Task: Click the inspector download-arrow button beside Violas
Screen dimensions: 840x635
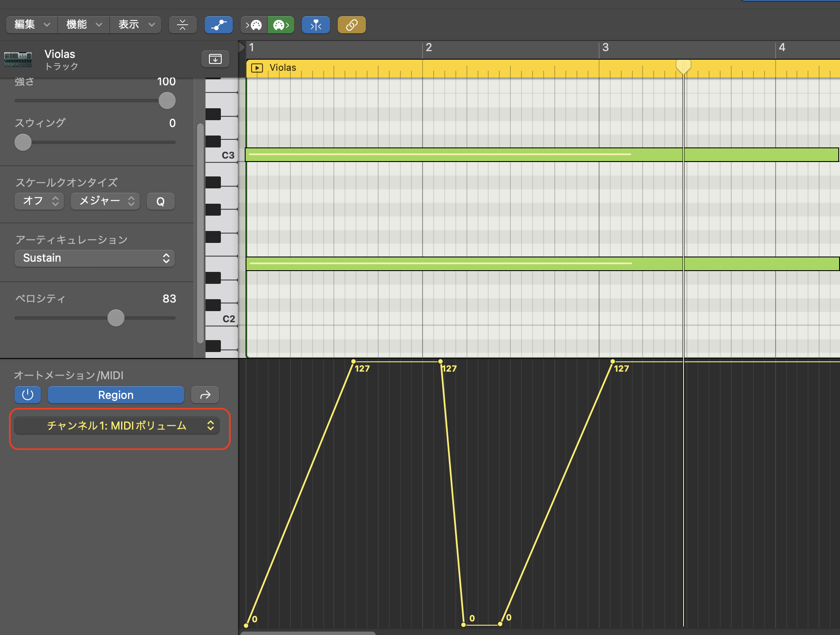Action: point(215,59)
